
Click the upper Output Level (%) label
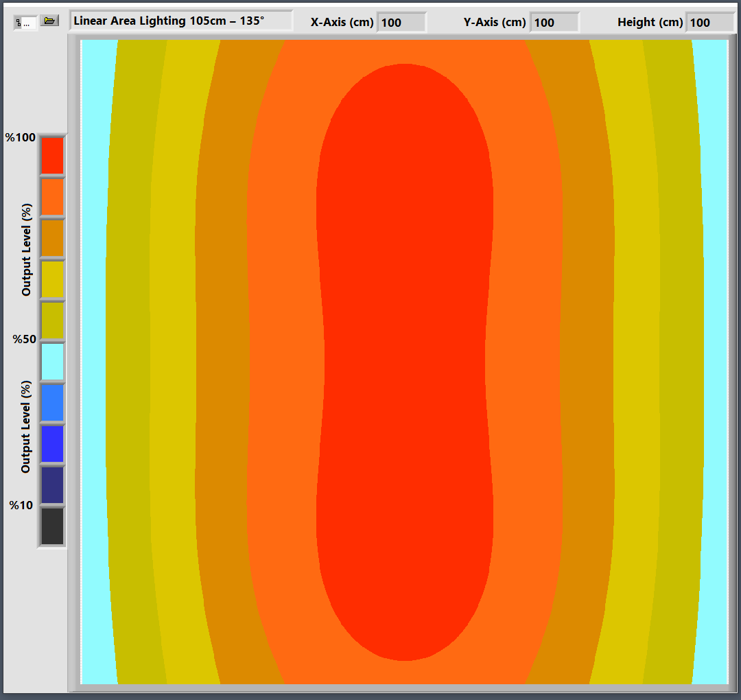point(26,250)
